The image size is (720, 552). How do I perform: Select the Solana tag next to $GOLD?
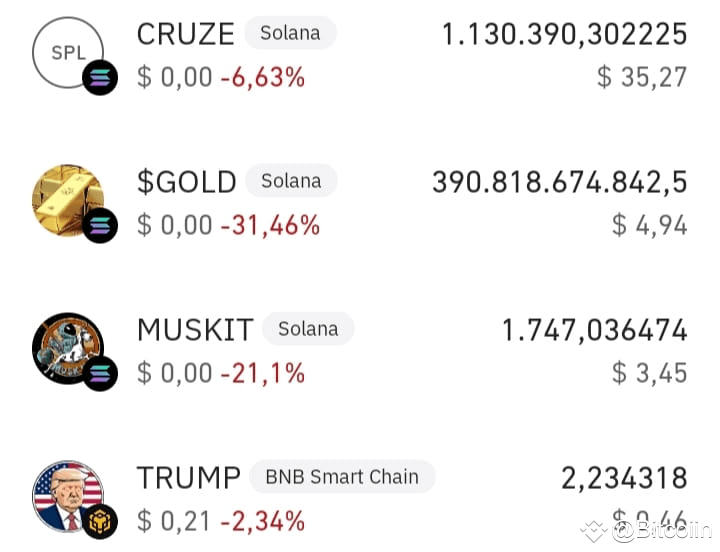[291, 181]
